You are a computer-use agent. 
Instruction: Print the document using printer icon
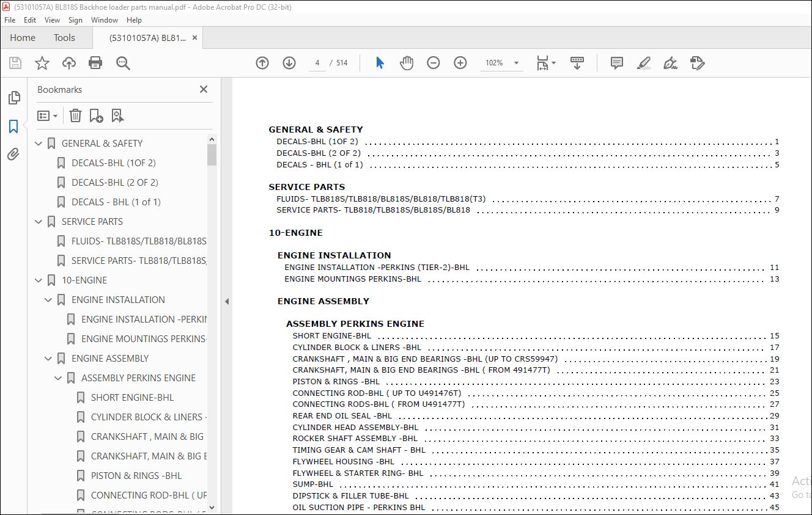pos(95,63)
